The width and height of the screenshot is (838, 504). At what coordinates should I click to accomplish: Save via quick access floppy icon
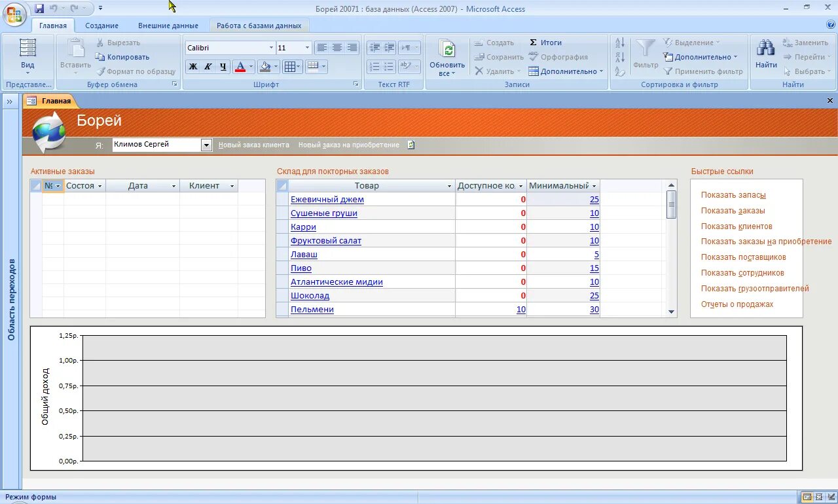tap(39, 9)
